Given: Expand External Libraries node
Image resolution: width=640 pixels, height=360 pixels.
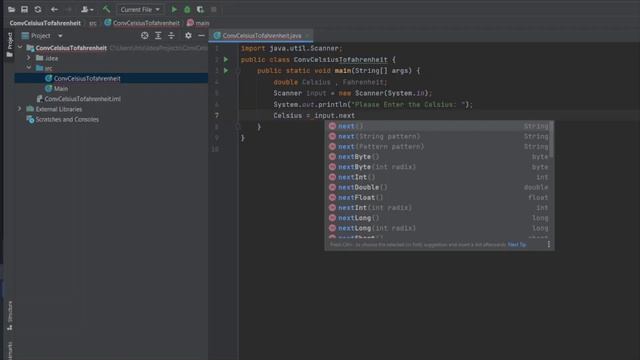Looking at the screenshot, I should click(20, 109).
